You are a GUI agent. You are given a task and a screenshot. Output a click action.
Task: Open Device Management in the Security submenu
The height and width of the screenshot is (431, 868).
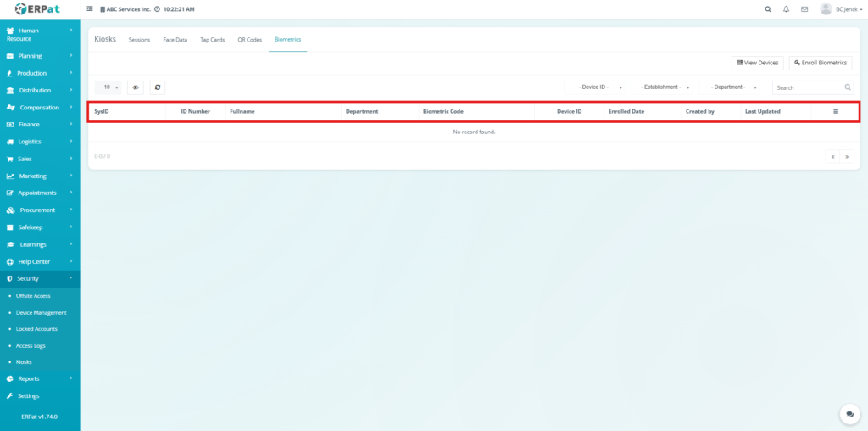pyautogui.click(x=41, y=312)
